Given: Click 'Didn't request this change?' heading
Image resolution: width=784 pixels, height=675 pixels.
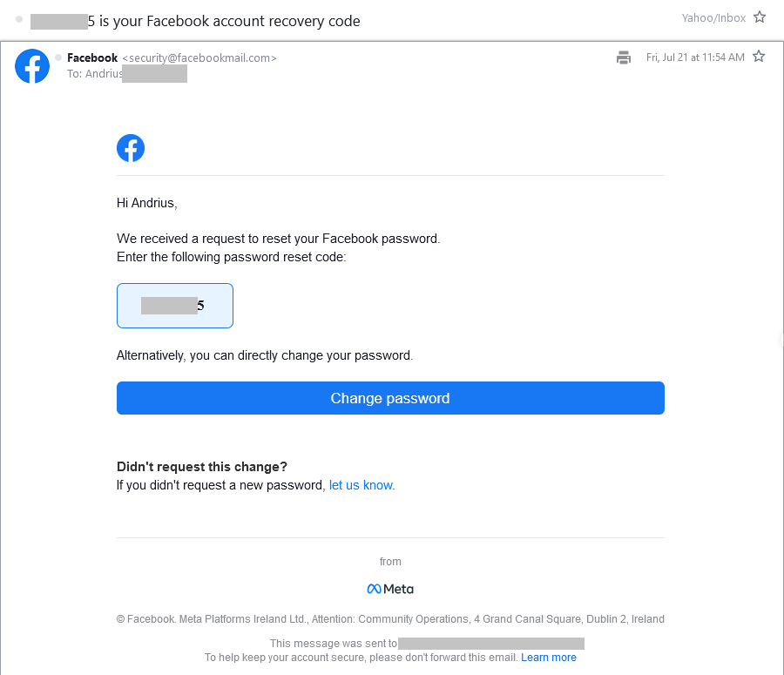Looking at the screenshot, I should coord(202,467).
